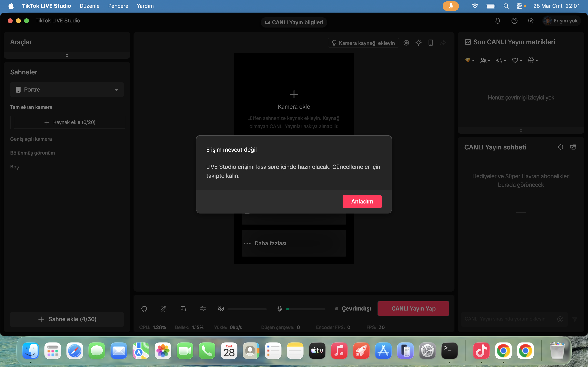Open the Yardım menu

tap(145, 6)
